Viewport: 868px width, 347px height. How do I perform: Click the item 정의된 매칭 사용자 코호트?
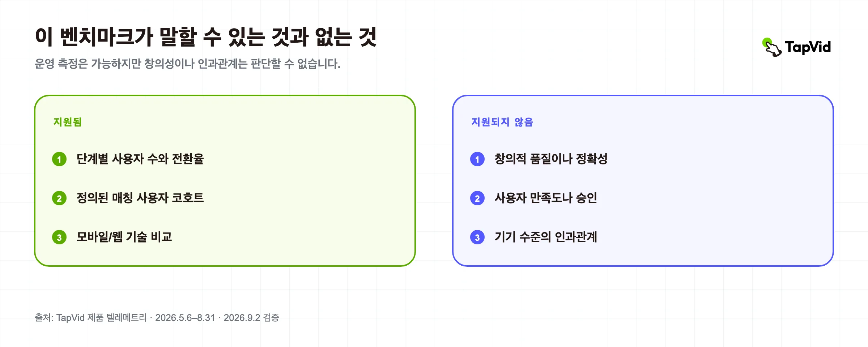[140, 198]
